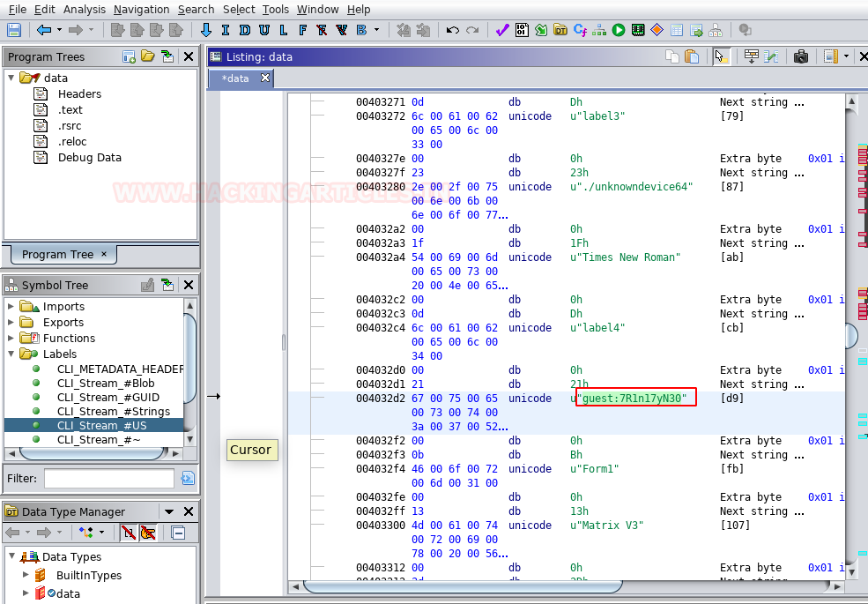Open the Bytes viewer binary icon
The height and width of the screenshot is (604, 868).
pos(522,30)
